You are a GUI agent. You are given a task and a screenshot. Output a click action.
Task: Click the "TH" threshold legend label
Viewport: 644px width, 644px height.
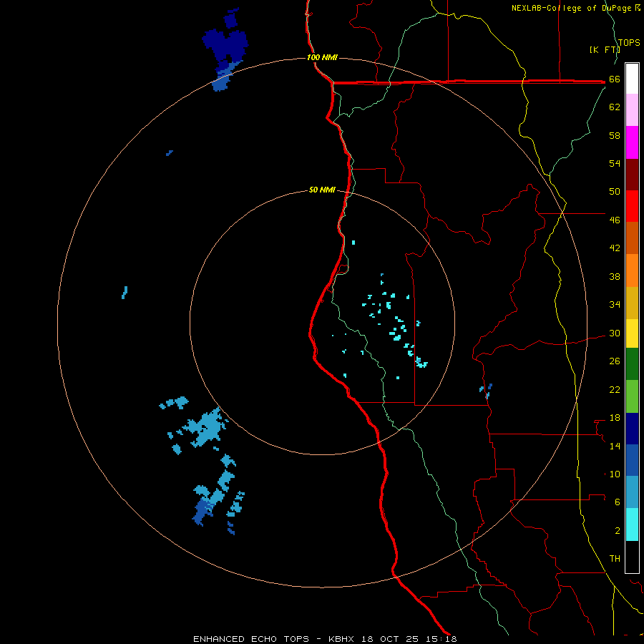(x=615, y=559)
